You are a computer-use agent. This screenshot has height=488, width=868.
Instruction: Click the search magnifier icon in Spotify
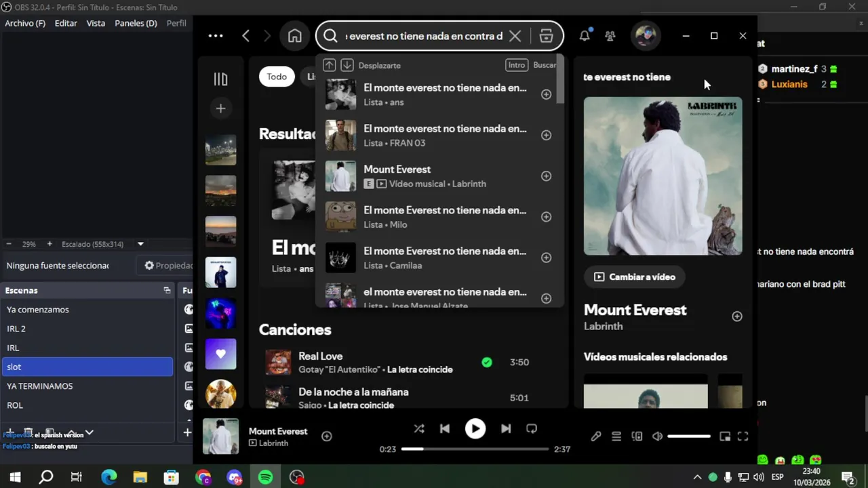(x=330, y=36)
